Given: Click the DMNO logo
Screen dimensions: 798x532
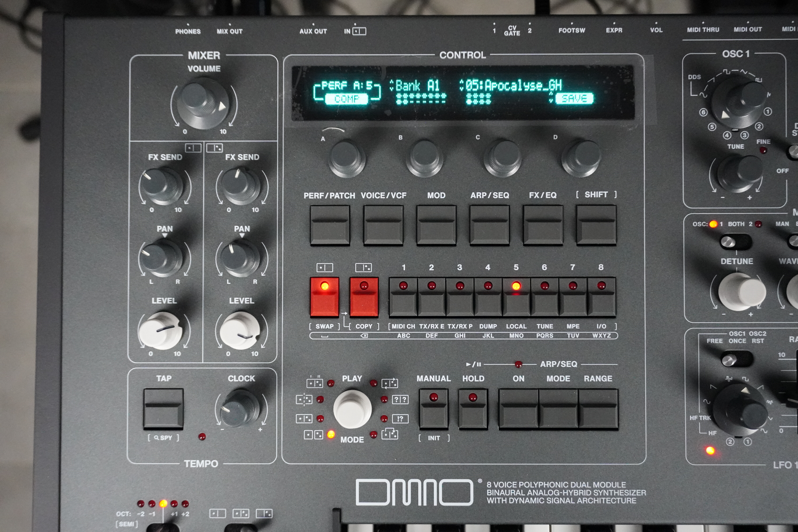Looking at the screenshot, I should (414, 492).
